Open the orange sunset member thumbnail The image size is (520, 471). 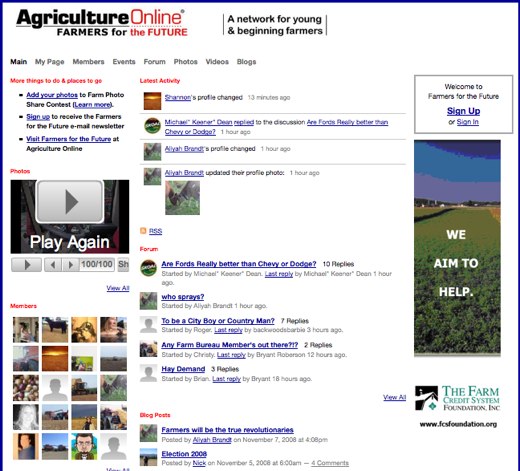[x=55, y=359]
